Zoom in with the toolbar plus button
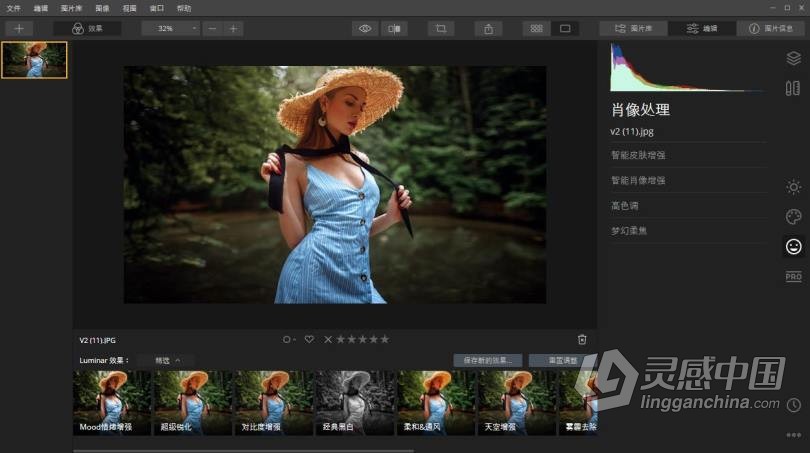The height and width of the screenshot is (453, 810). click(233, 28)
